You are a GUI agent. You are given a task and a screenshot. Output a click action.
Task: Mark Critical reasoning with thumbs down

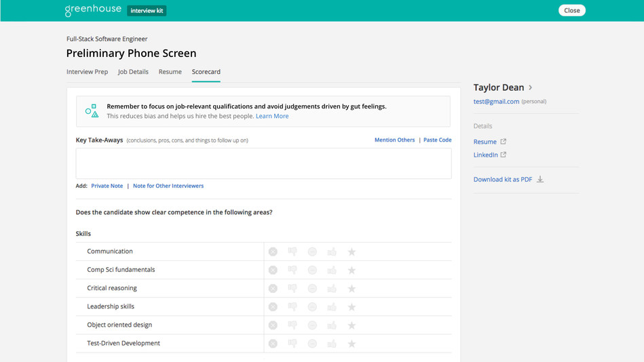292,288
